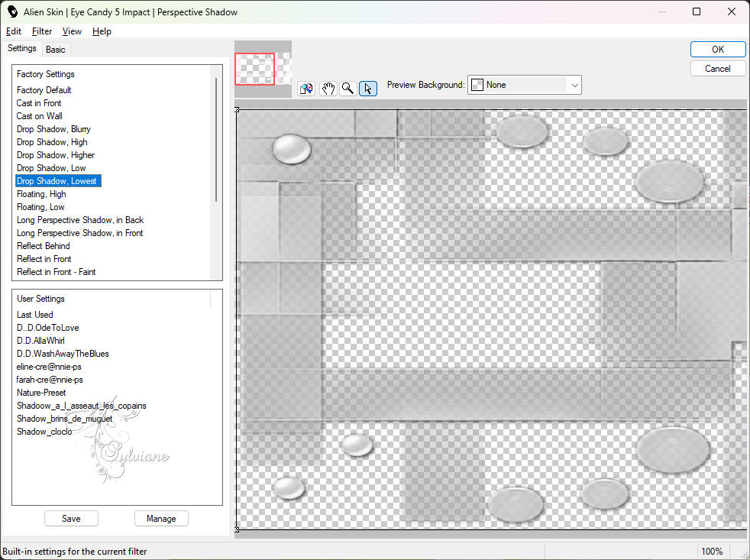Select Shadoow_a_l_asseaut_les_copains setting
The height and width of the screenshot is (560, 750).
tap(81, 406)
